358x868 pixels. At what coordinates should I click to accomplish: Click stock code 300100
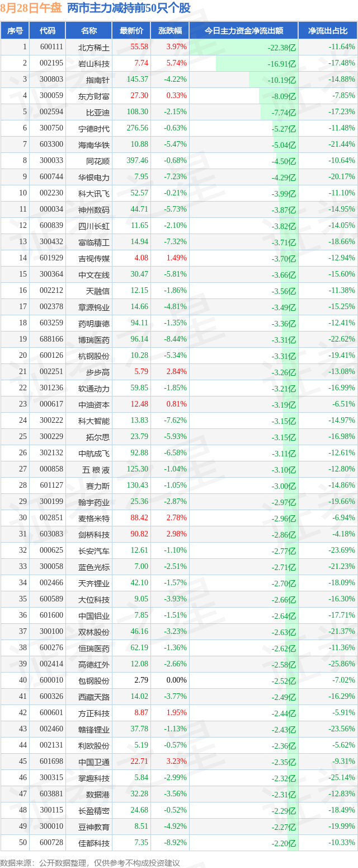pyautogui.click(x=51, y=632)
